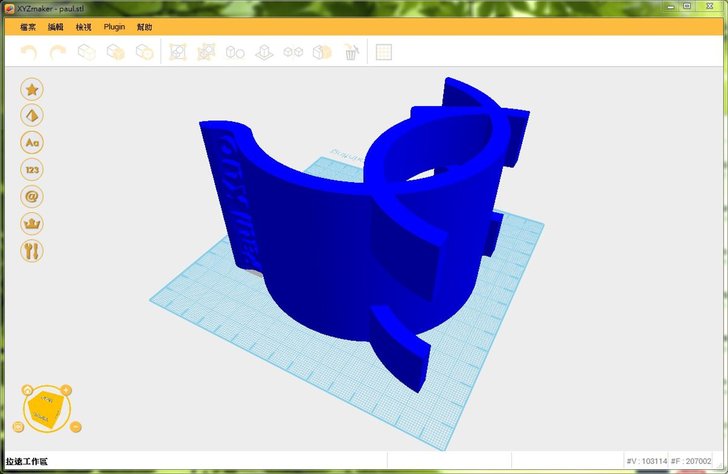Open the 檢視 (View) menu
Viewport: 728px width, 474px height.
(84, 27)
